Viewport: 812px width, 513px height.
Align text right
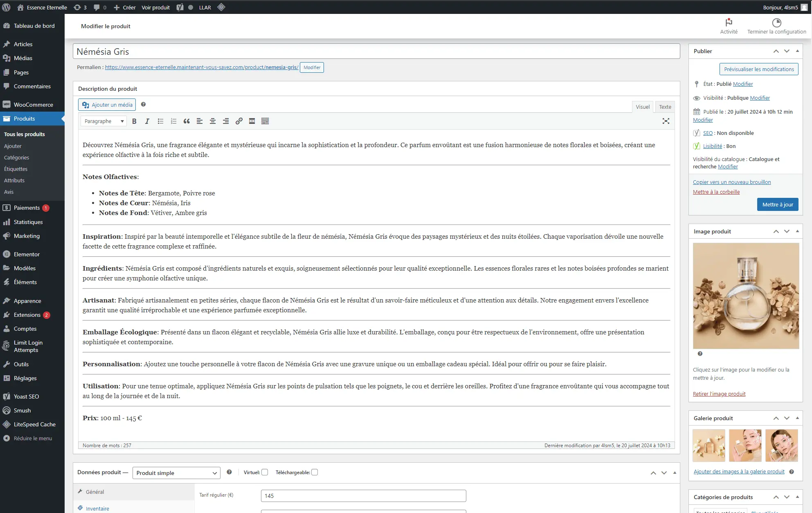[x=226, y=121]
